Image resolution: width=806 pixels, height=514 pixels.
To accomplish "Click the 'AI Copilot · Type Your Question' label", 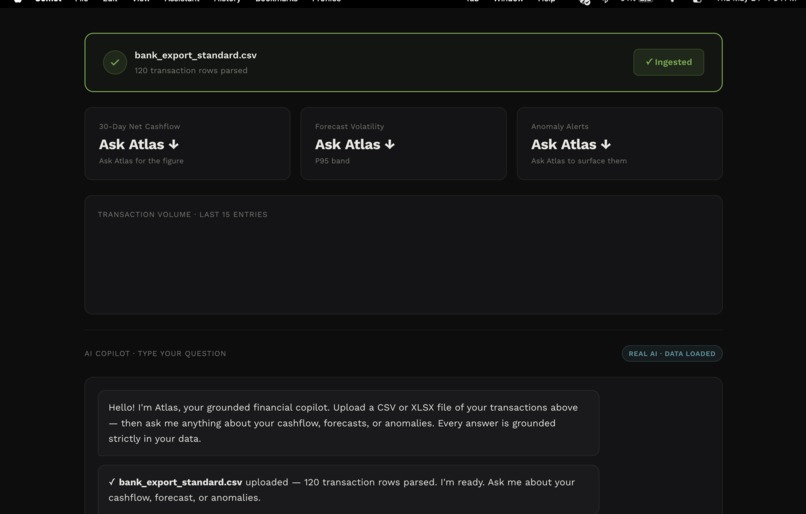I will point(155,354).
